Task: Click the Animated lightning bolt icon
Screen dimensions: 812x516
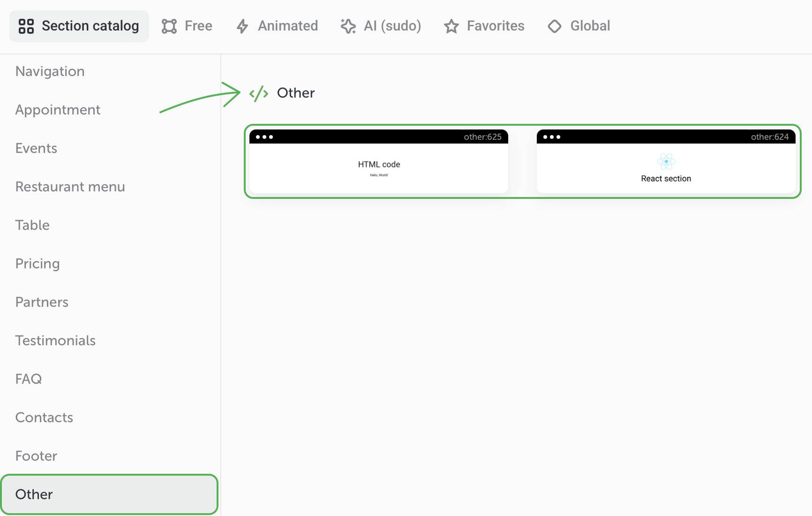Action: [x=242, y=26]
